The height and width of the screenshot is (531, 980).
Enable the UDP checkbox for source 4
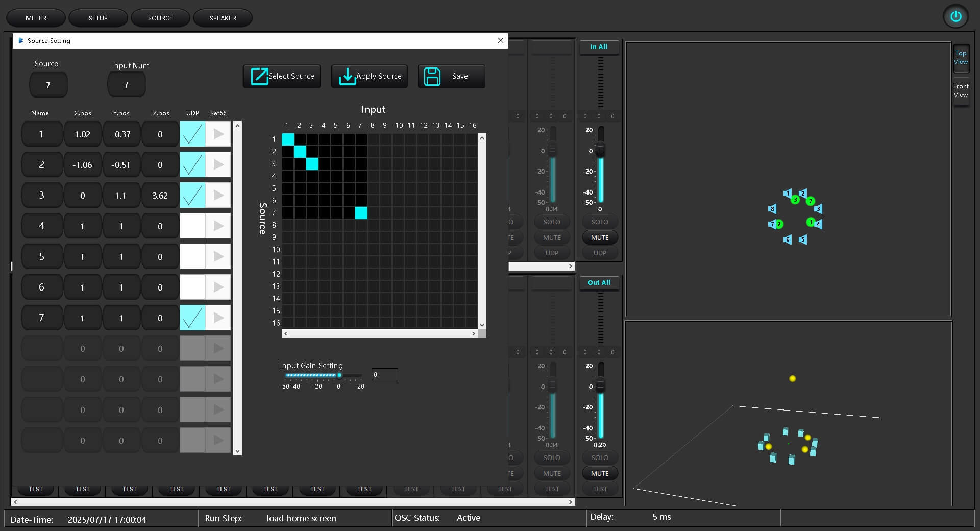point(192,226)
